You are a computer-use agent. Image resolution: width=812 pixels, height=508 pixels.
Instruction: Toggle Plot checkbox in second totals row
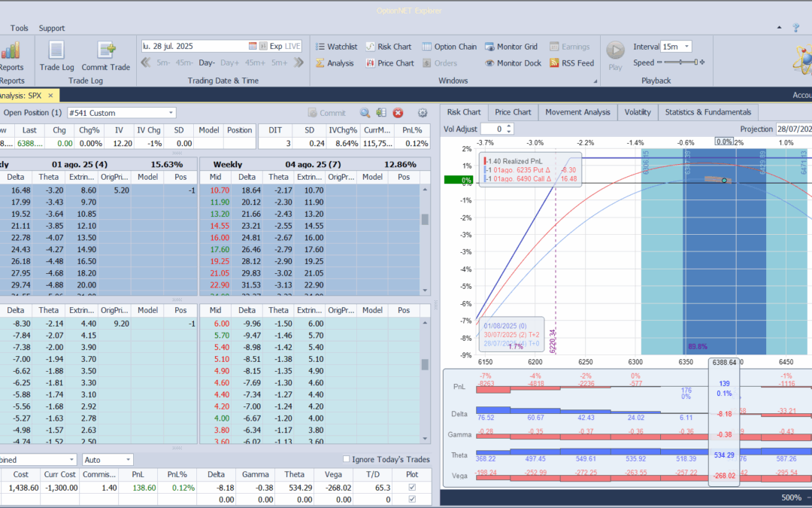pyautogui.click(x=411, y=499)
